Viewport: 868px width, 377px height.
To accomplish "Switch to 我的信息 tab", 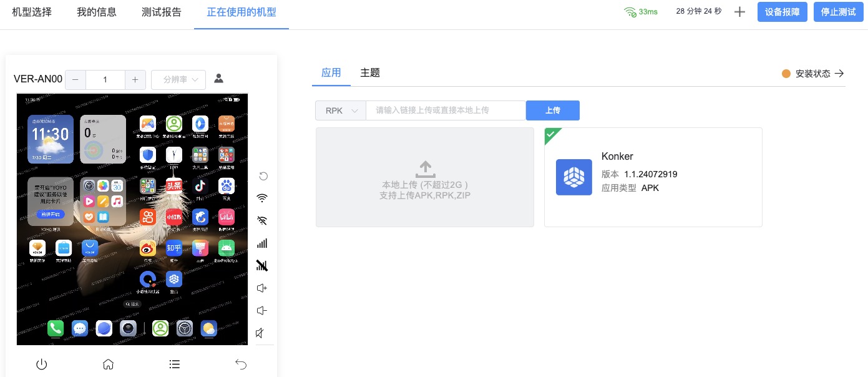I will coord(97,12).
